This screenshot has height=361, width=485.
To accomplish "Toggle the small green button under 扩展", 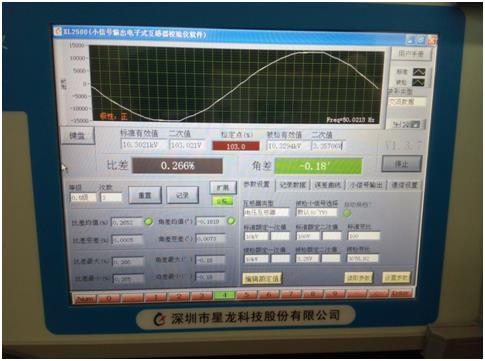I will (x=223, y=201).
